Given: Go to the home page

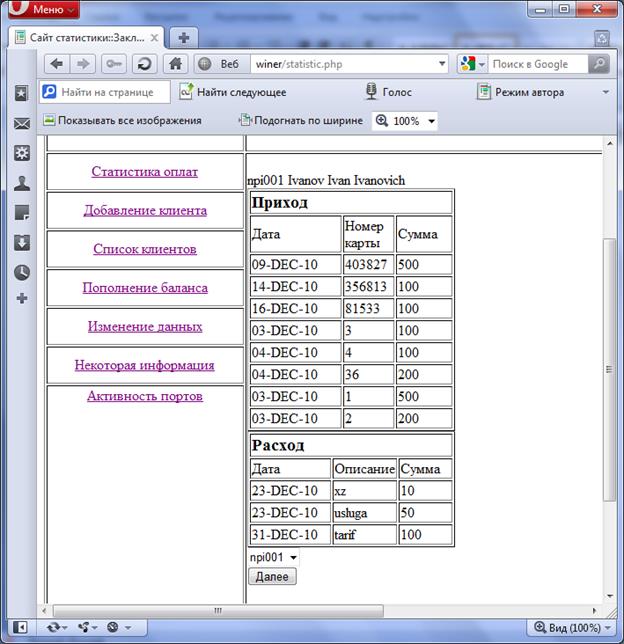Looking at the screenshot, I should (x=175, y=64).
